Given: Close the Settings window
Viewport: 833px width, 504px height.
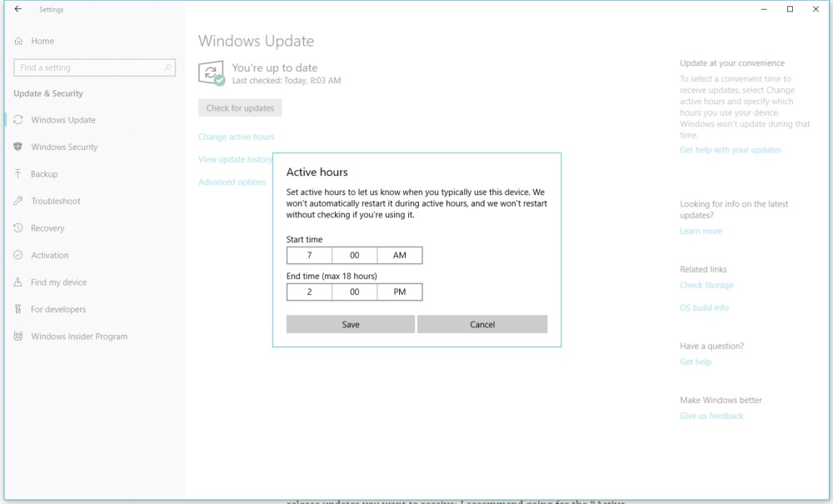Looking at the screenshot, I should coord(816,9).
